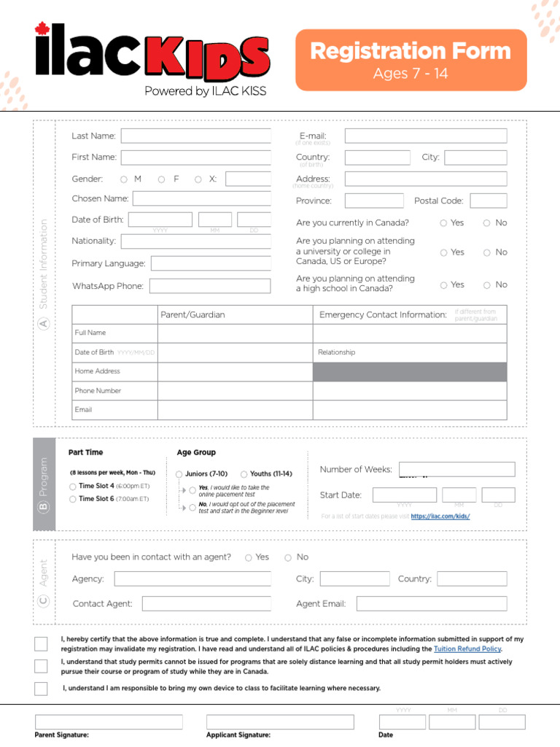Click the Parent/Guardian Email cell
560x747 pixels.
click(x=236, y=410)
